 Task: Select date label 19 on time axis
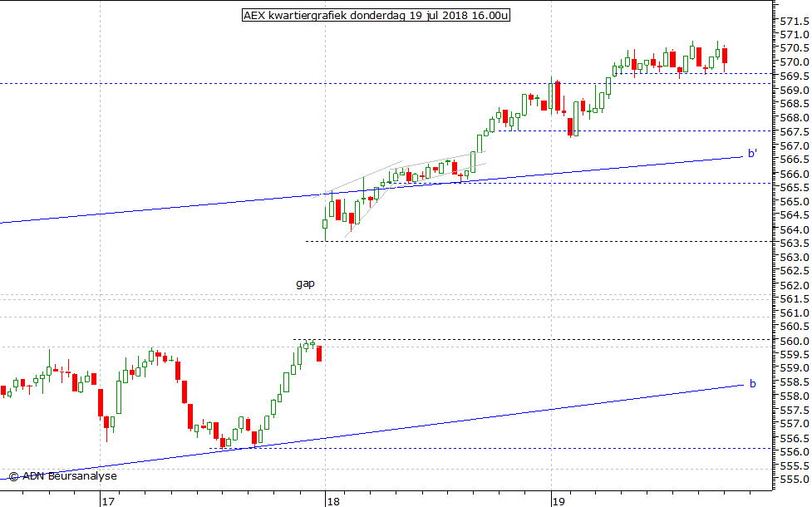559,501
